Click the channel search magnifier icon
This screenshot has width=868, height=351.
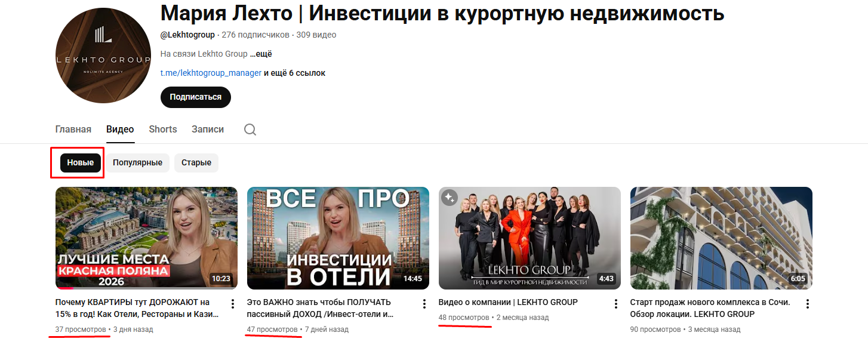pyautogui.click(x=250, y=130)
